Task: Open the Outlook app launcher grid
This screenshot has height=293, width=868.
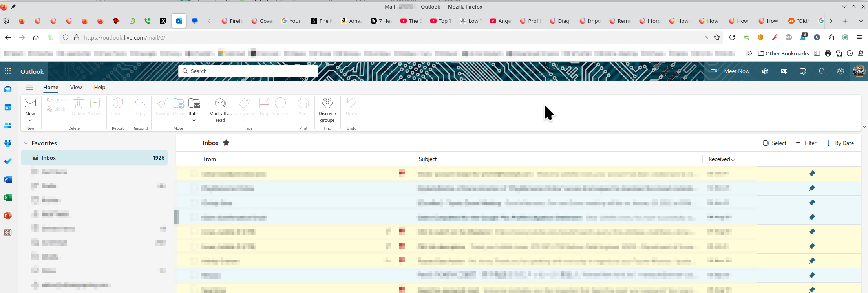Action: pos(8,71)
